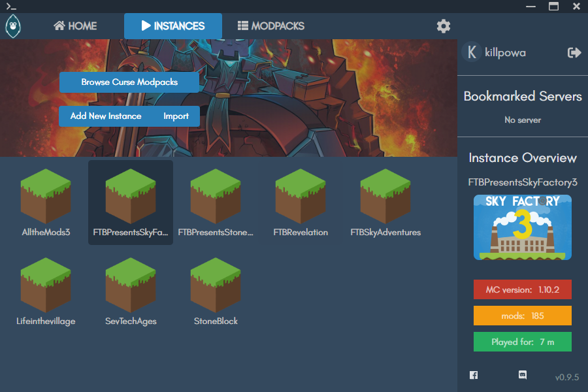Click the killpowa avatar letter K

click(471, 52)
